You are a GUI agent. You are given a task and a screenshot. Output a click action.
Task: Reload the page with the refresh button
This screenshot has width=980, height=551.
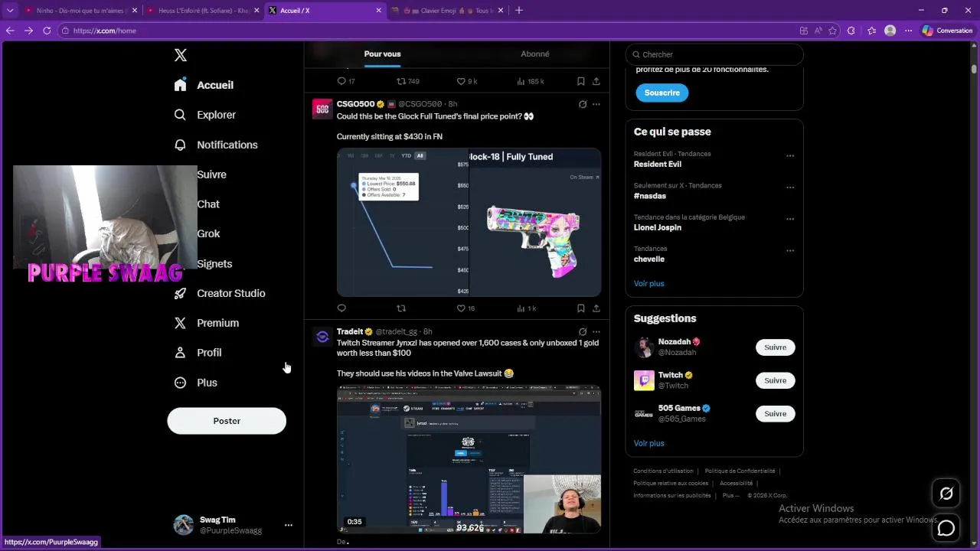pyautogui.click(x=47, y=31)
